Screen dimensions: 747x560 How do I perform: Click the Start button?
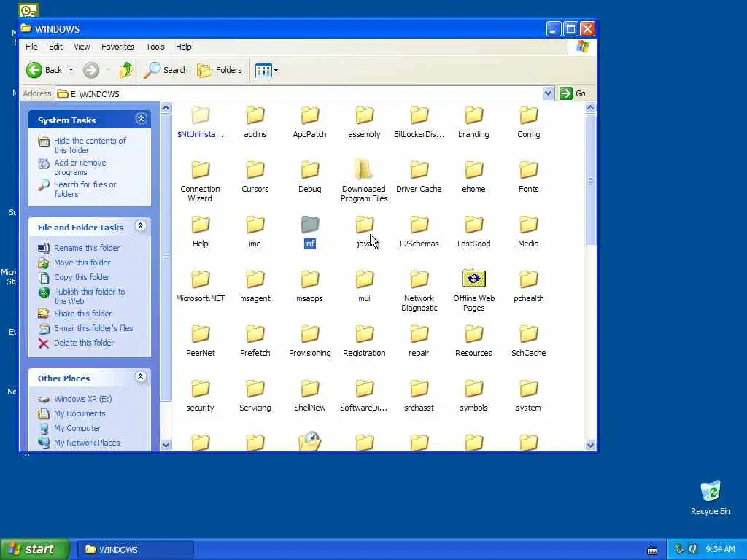35,550
